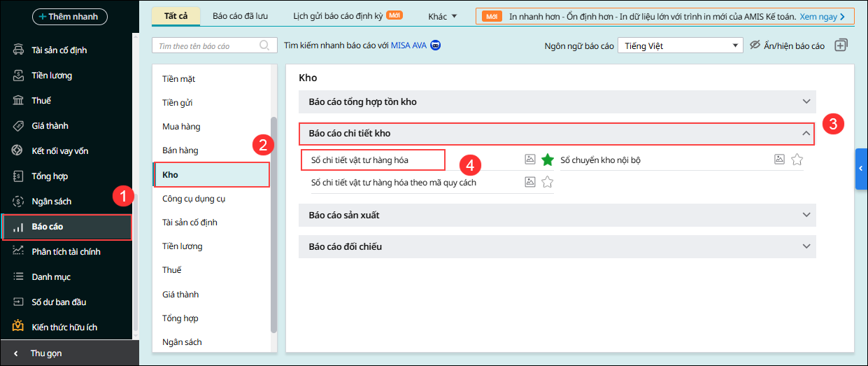Click the add report icon beside Ẩn/hiện báo cáo
The height and width of the screenshot is (366, 868).
(x=841, y=45)
